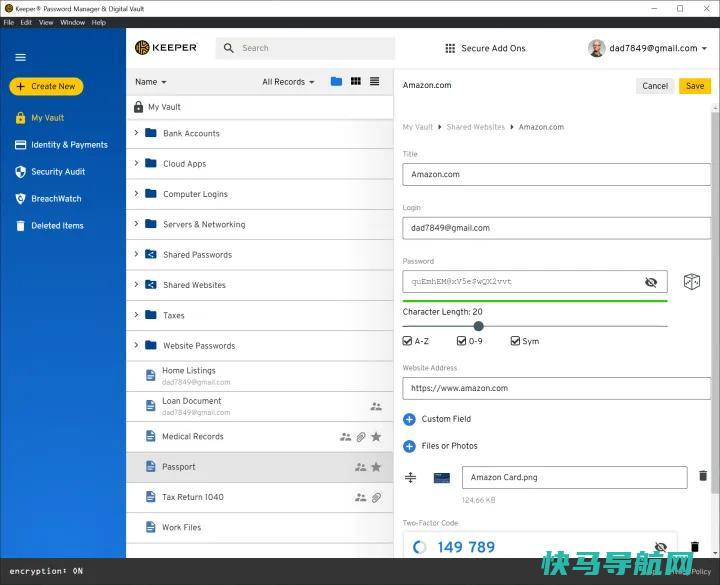Open the dad7849@gmail.com account dropdown

[x=658, y=48]
